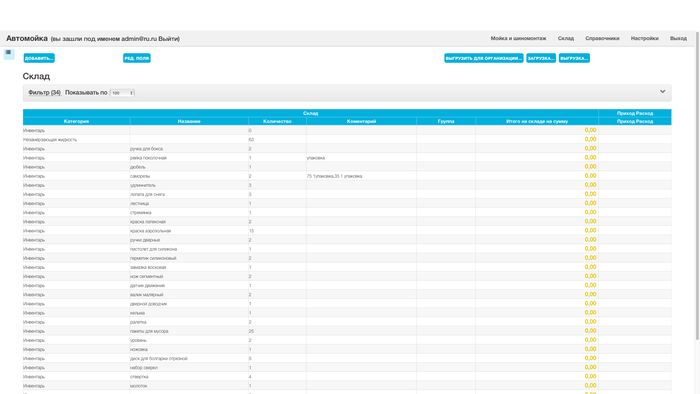The image size is (700, 394).
Task: Select the нож сегментный item
Action: pos(146,277)
